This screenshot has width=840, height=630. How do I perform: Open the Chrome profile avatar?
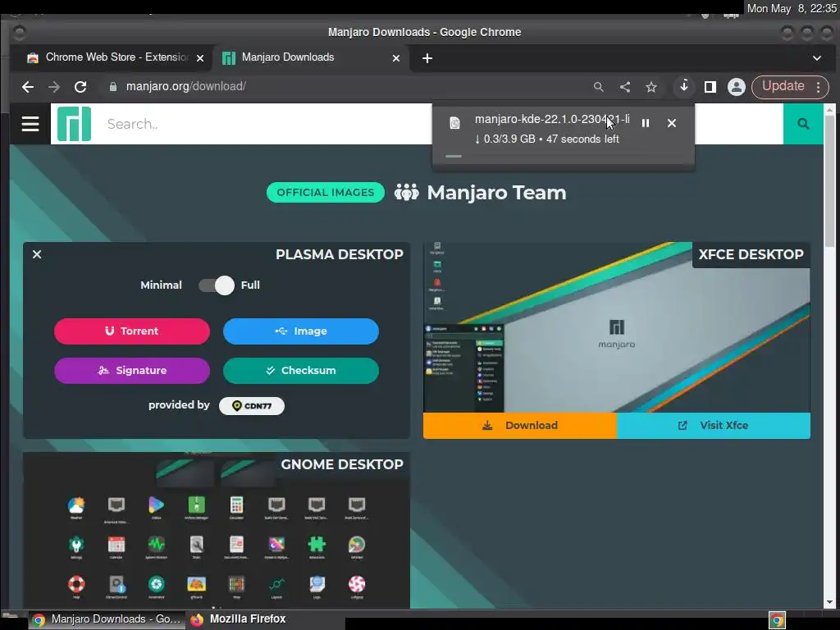(737, 87)
